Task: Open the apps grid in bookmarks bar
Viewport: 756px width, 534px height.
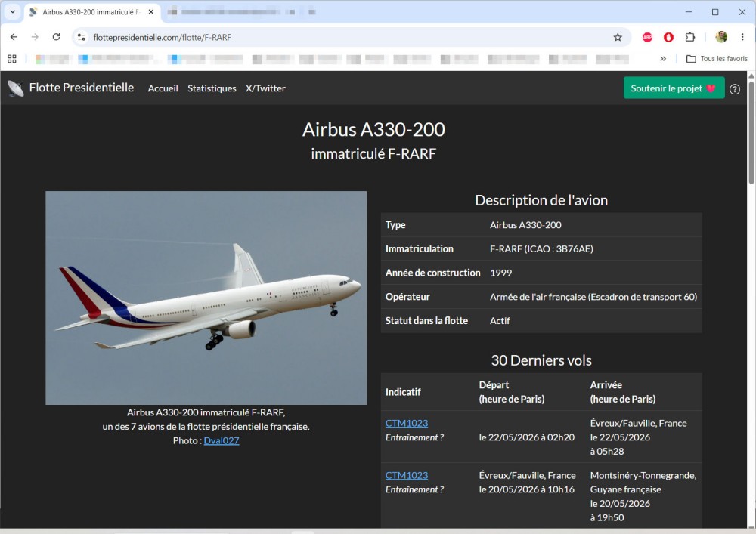Action: (x=12, y=59)
